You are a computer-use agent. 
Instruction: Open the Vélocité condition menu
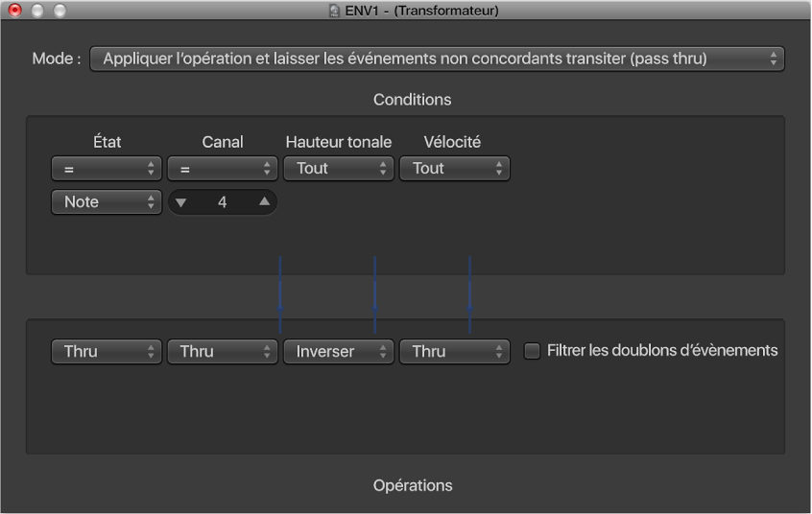(454, 169)
